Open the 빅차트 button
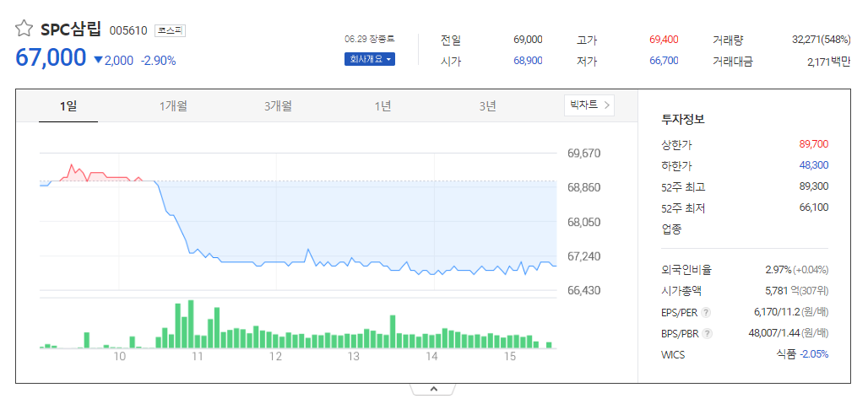 pos(589,105)
